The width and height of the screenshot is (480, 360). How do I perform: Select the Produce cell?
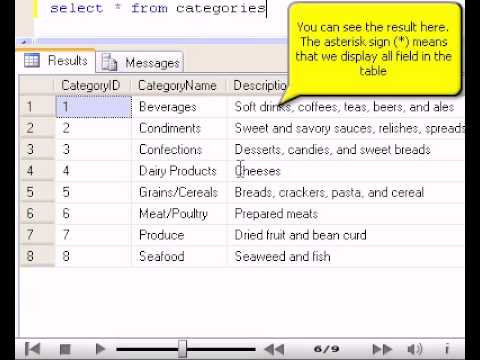[179, 235]
